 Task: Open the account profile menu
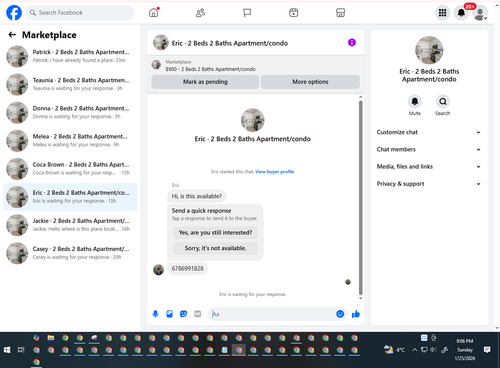click(x=480, y=13)
